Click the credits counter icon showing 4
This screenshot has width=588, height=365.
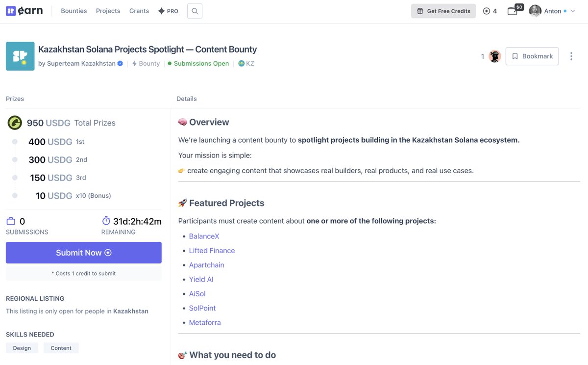[x=490, y=11]
